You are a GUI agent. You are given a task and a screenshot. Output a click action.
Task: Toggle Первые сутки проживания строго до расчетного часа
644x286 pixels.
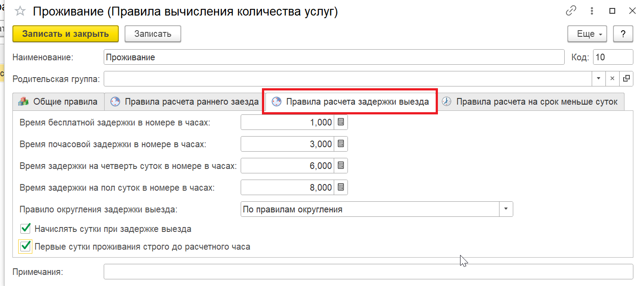click(25, 246)
